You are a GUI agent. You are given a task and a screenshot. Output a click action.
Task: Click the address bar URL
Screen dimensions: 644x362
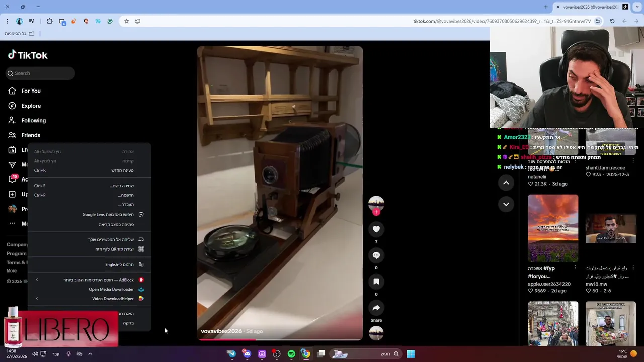(x=502, y=21)
